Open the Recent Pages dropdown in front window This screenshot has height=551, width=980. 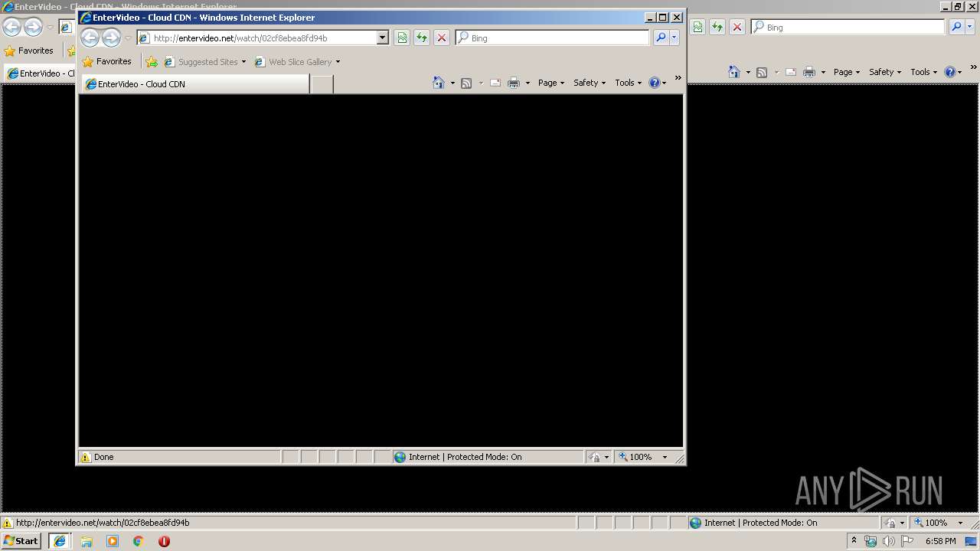pyautogui.click(x=128, y=38)
